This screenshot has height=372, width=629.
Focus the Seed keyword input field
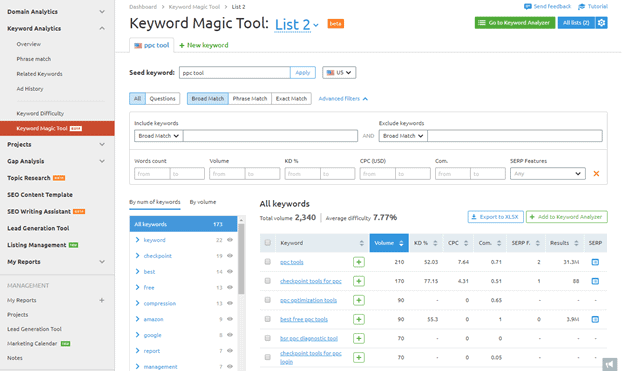click(235, 73)
